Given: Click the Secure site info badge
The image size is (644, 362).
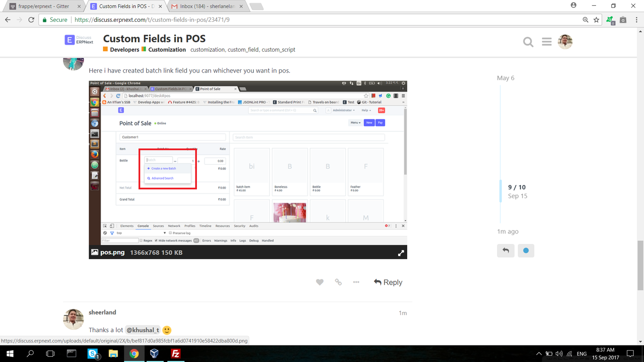Looking at the screenshot, I should point(55,20).
